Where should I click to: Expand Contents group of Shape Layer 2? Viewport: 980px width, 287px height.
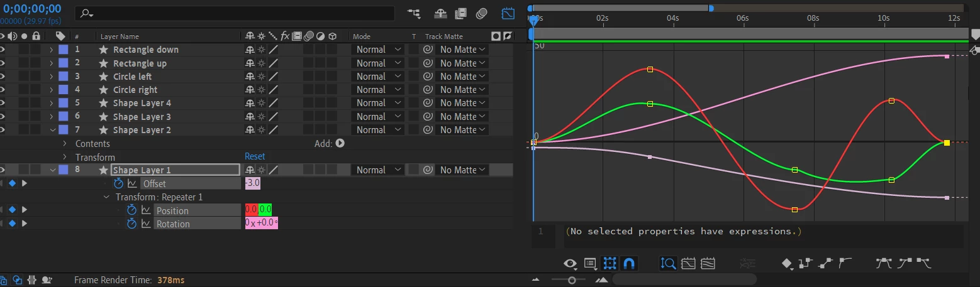click(64, 143)
